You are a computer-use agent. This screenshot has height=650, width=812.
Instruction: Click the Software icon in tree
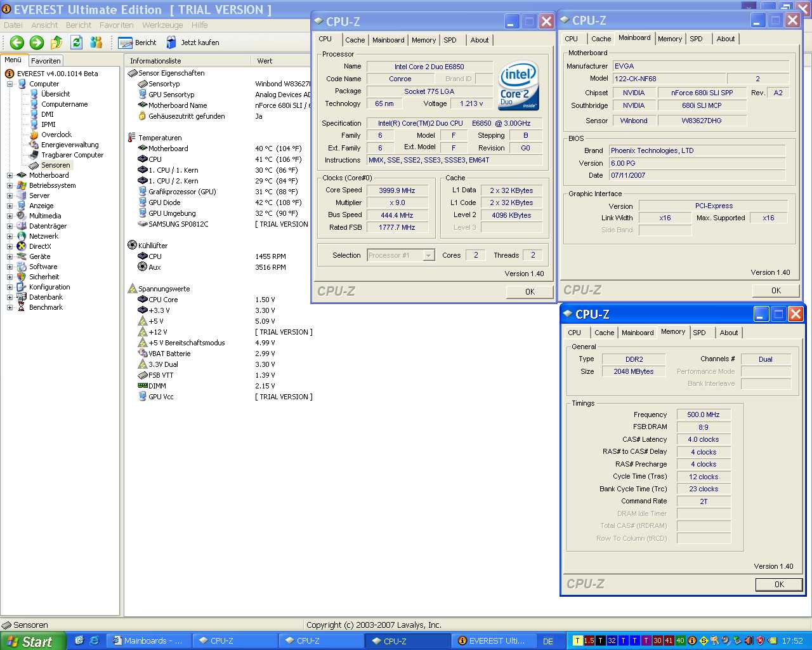(x=22, y=267)
